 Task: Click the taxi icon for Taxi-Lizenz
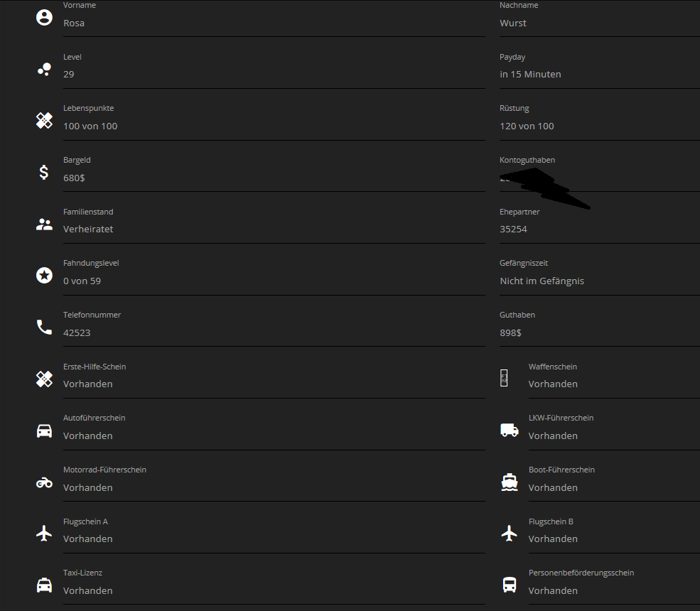pos(44,585)
